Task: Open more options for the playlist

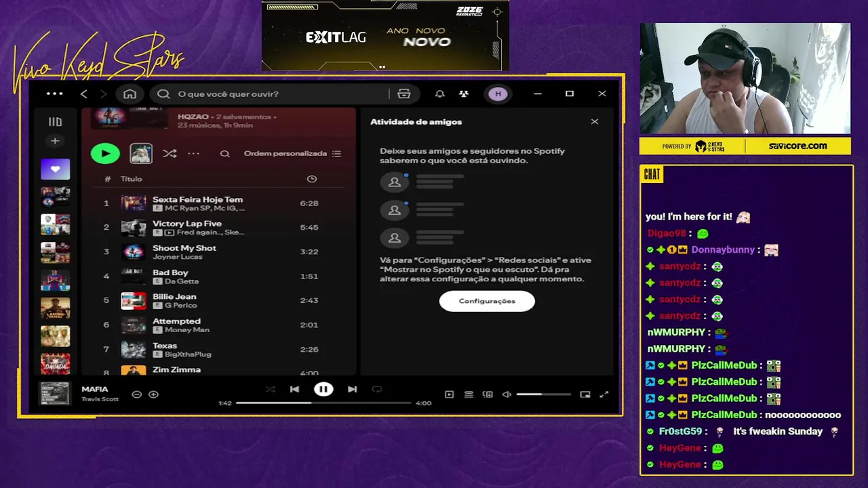Action: point(193,153)
